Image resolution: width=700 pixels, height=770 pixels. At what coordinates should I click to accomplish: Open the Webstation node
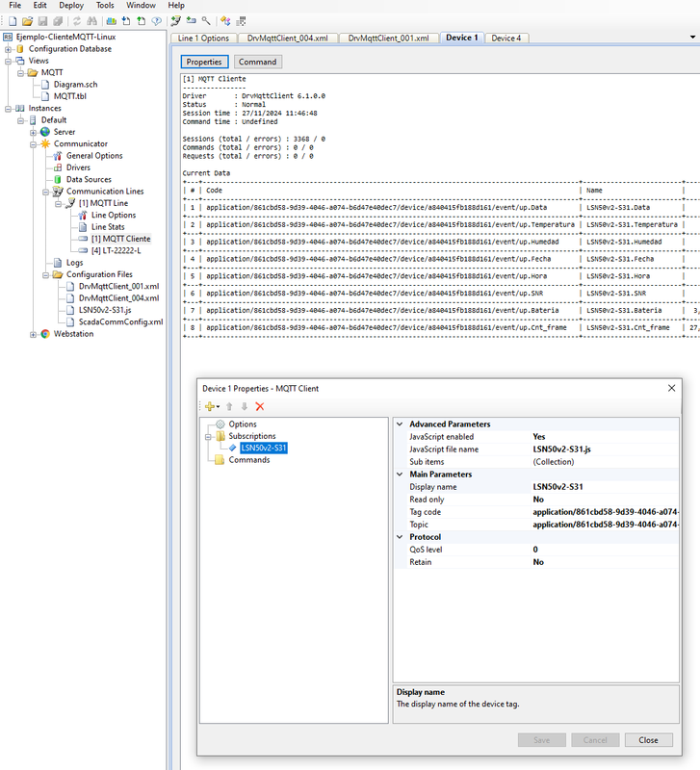(73, 334)
